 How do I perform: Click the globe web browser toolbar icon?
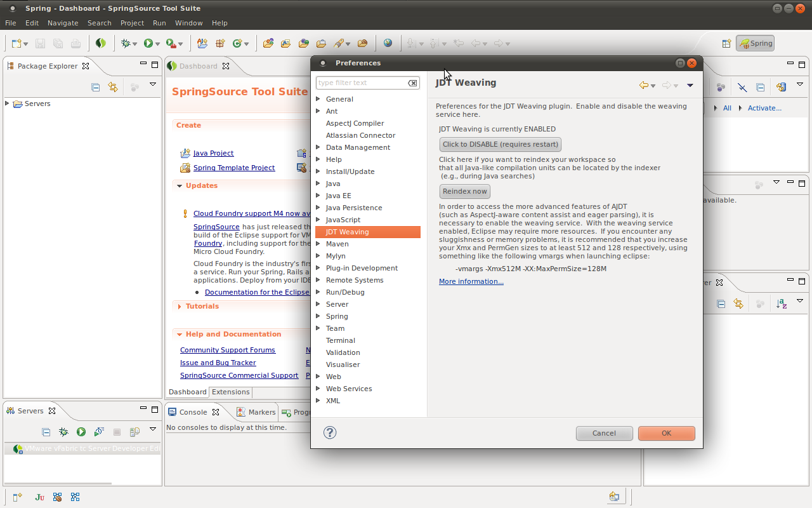(388, 43)
